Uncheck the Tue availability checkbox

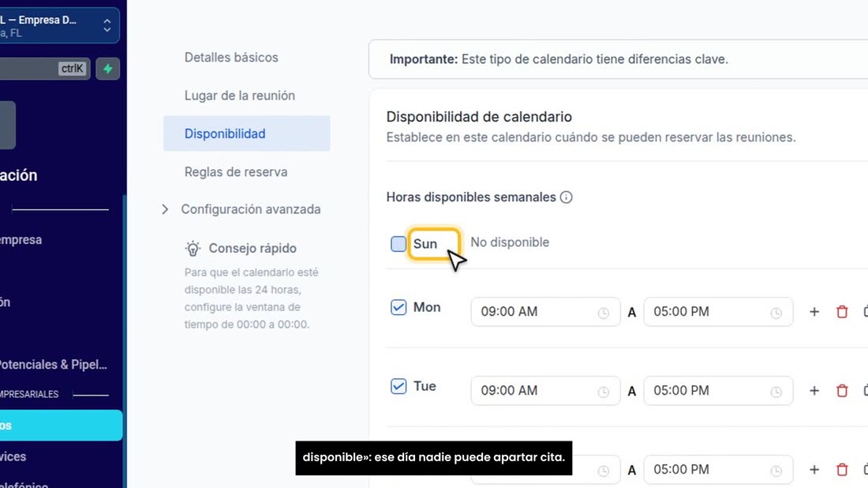(x=398, y=386)
